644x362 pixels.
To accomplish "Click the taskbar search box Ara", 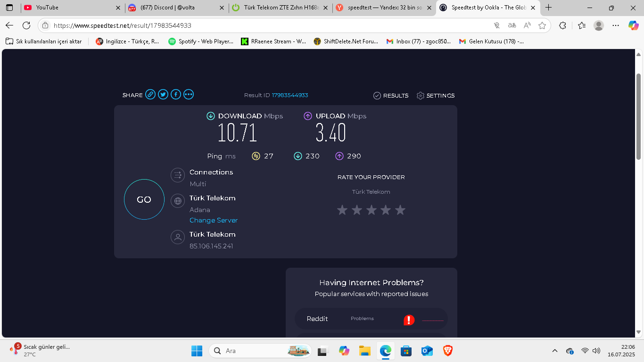I will (260, 351).
